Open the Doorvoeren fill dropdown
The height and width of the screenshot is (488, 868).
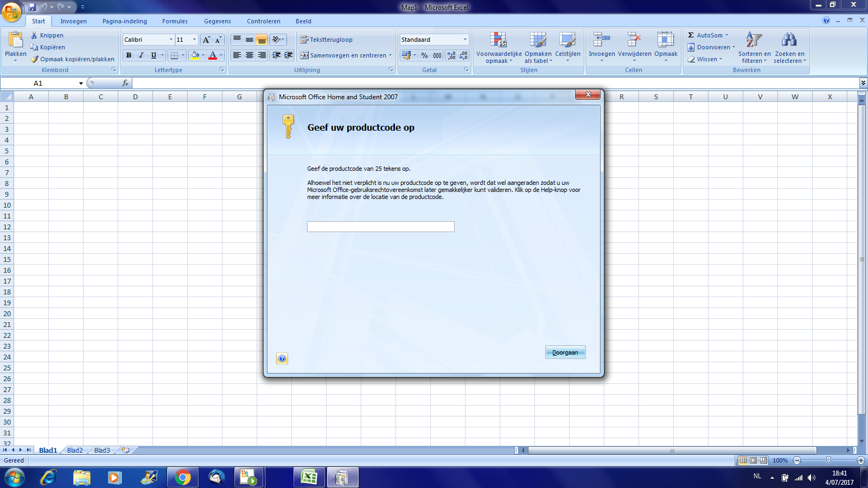point(733,47)
